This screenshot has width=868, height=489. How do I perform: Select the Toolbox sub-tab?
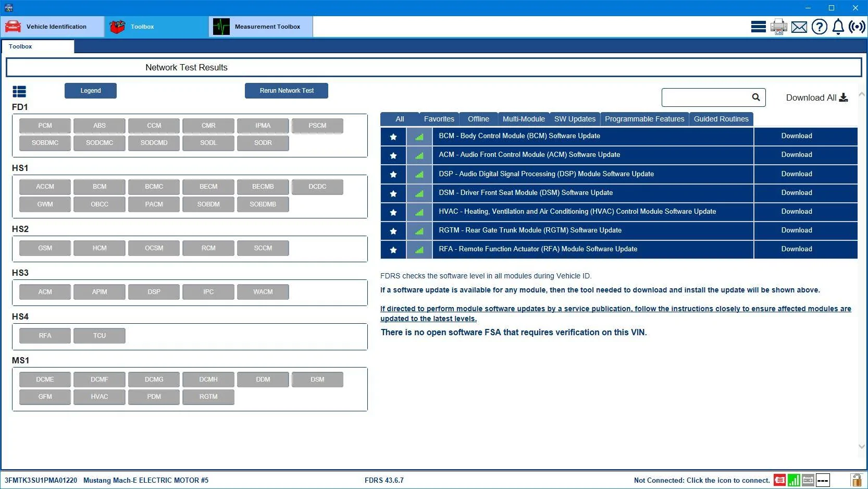pyautogui.click(x=38, y=46)
